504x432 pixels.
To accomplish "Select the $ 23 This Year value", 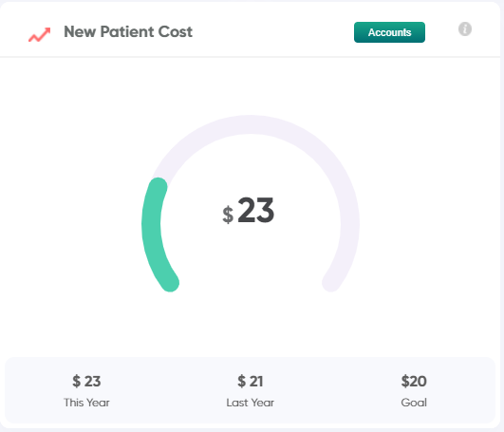I will point(86,381).
